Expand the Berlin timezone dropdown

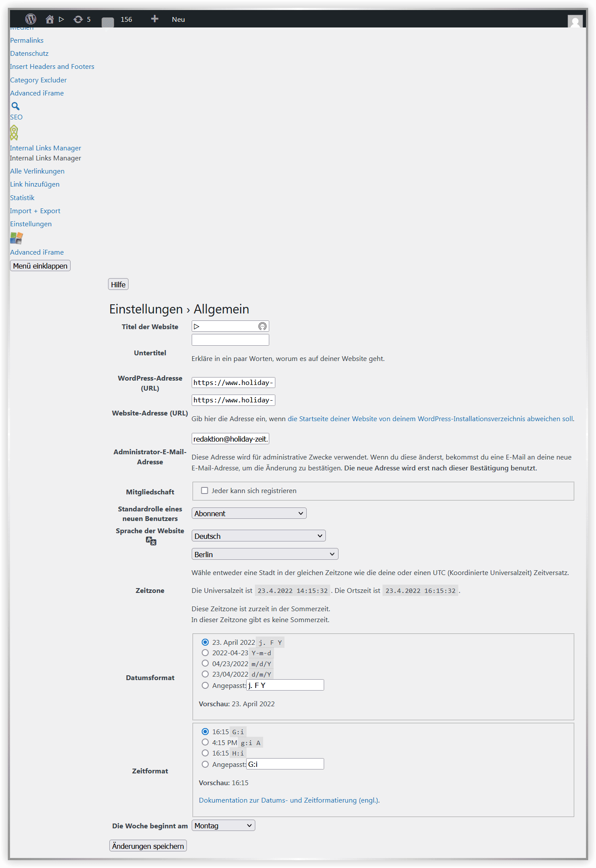coord(264,554)
